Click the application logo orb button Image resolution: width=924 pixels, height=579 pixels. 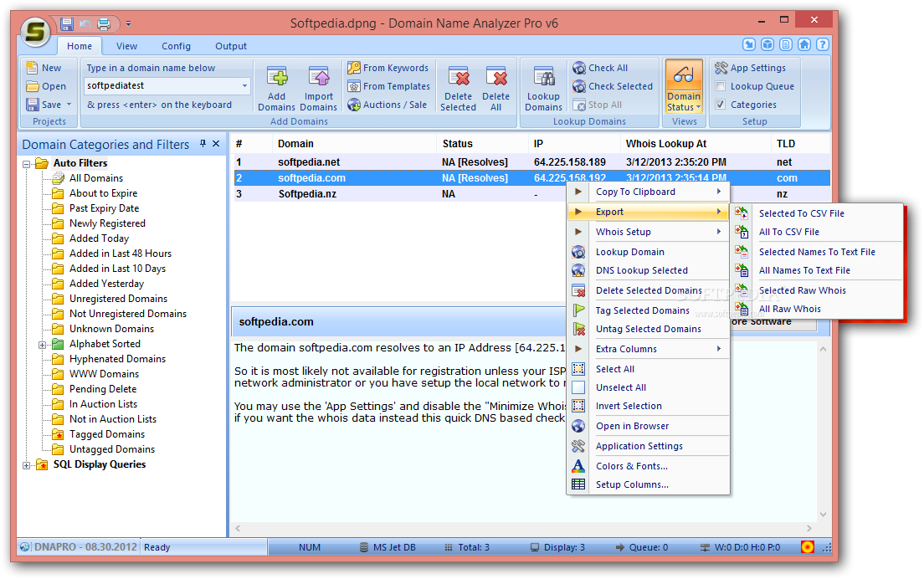[35, 31]
